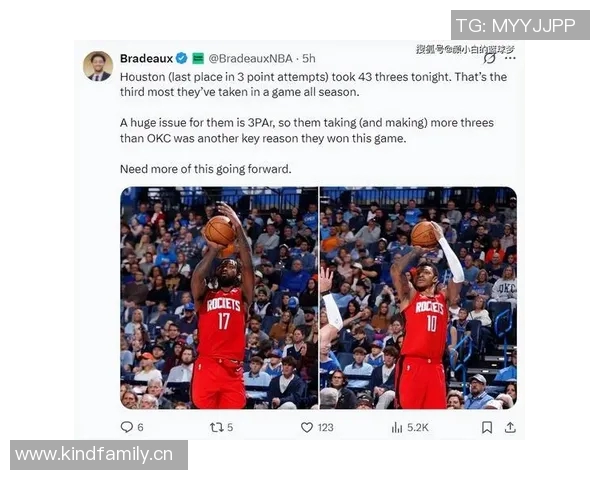The width and height of the screenshot is (600, 480).
Task: View analytics bar chart icon
Action: pyautogui.click(x=397, y=427)
